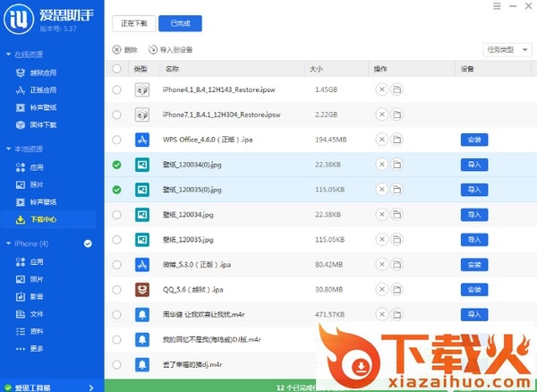Click 安装 button for WPS Office
The height and width of the screenshot is (392, 537).
point(473,140)
